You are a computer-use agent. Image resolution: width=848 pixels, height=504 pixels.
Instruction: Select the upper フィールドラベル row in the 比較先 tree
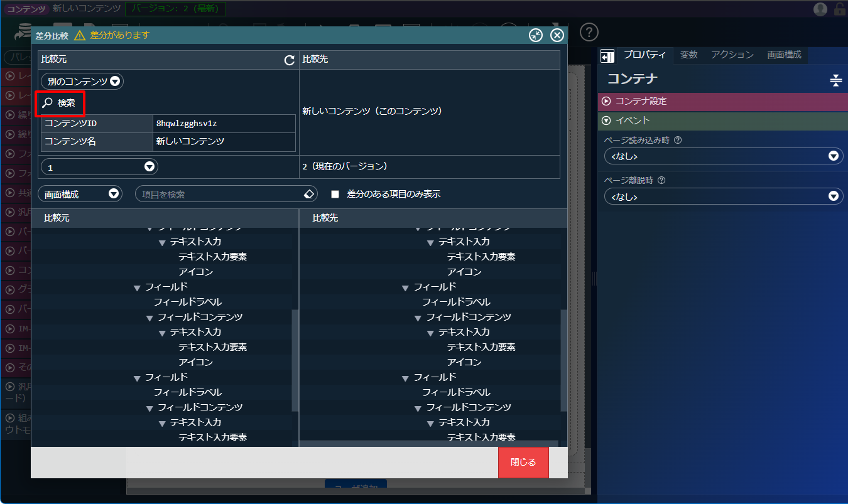tap(456, 302)
